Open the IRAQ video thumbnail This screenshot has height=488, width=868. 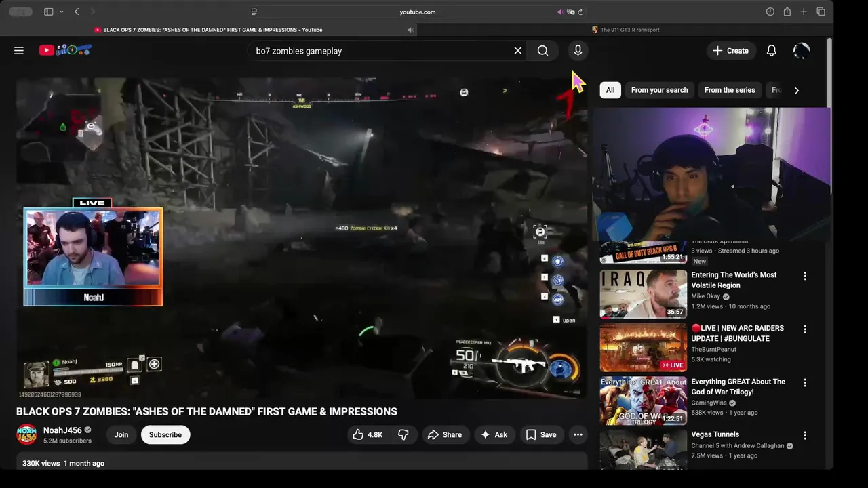[643, 294]
